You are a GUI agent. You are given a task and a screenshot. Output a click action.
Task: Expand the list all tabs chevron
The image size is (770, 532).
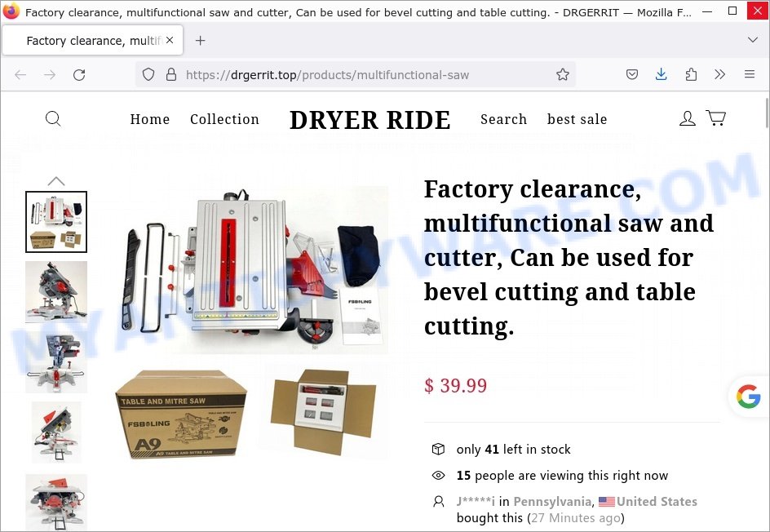click(752, 40)
